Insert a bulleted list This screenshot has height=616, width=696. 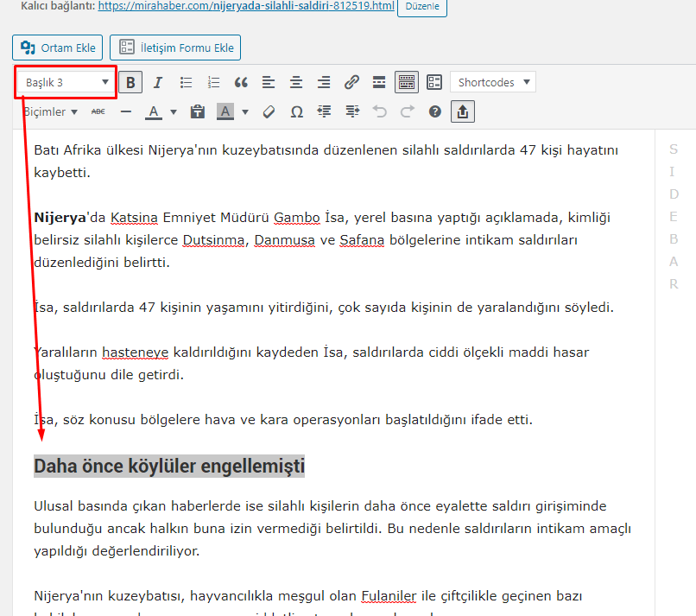186,82
